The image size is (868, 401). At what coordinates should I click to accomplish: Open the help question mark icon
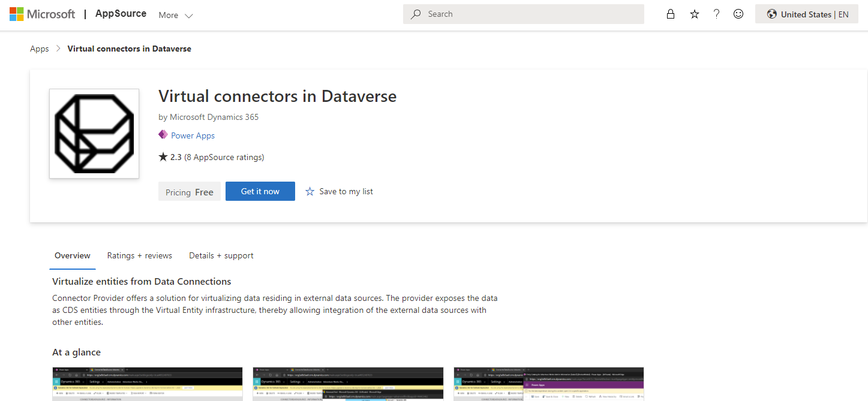pyautogui.click(x=716, y=14)
